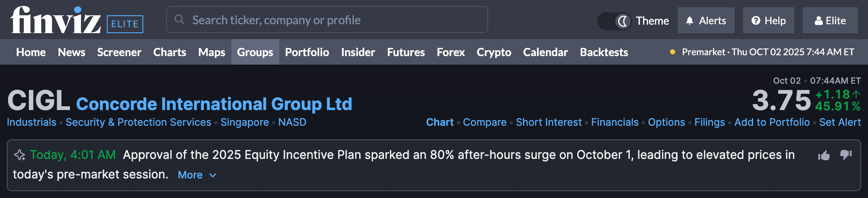Open the Elite user account button
Viewport: 868px width, 198px height.
pyautogui.click(x=830, y=20)
